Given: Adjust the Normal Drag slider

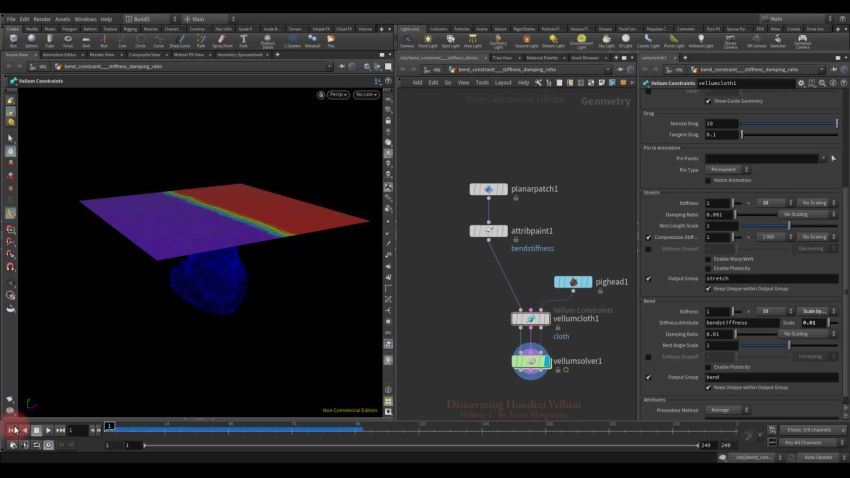Looking at the screenshot, I should 789,124.
